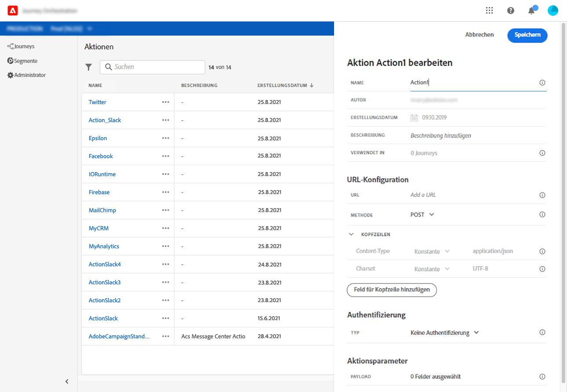Open more options for ActionSlack row
Screen dimensions: 567x392
166,318
